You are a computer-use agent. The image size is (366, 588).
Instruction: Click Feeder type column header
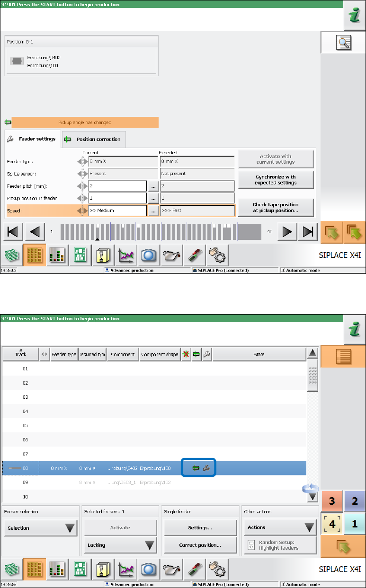(64, 354)
